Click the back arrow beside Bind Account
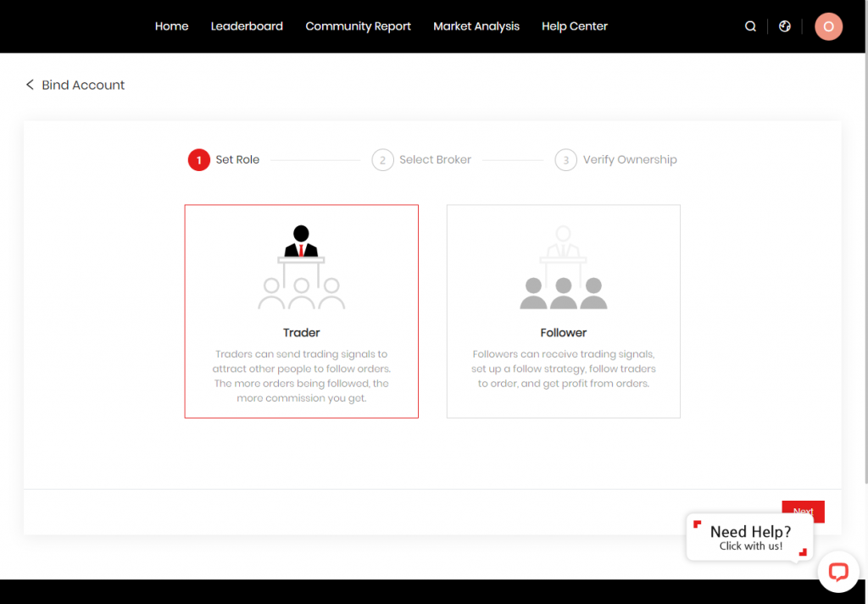Image resolution: width=868 pixels, height=604 pixels. (x=30, y=85)
